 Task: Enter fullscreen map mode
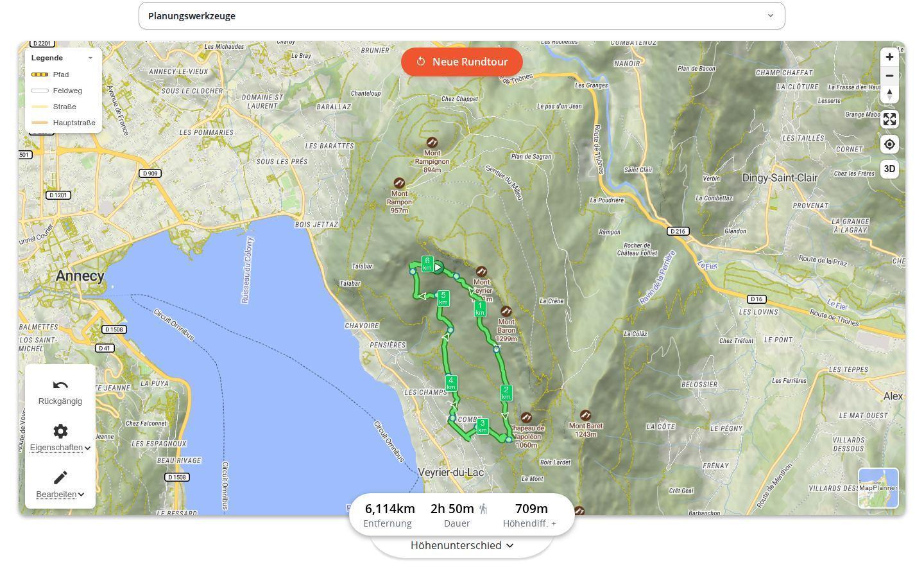[889, 119]
